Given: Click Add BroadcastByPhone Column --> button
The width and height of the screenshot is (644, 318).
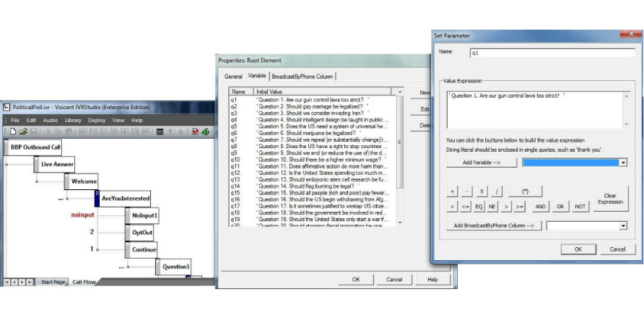Looking at the screenshot, I should coord(494,225).
